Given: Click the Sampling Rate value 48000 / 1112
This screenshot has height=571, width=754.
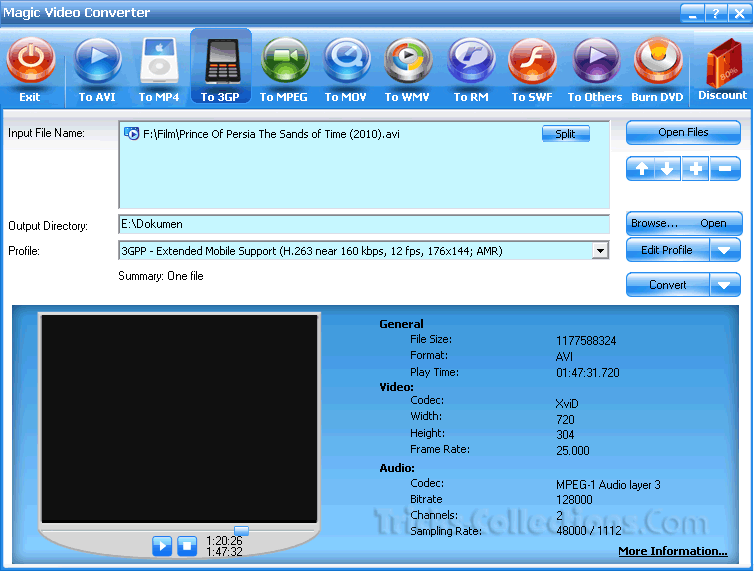Looking at the screenshot, I should pos(589,531).
